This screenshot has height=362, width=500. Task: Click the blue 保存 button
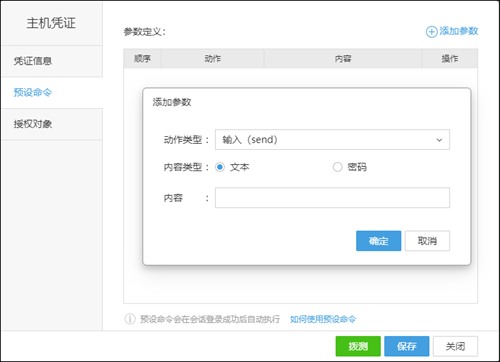point(407,346)
